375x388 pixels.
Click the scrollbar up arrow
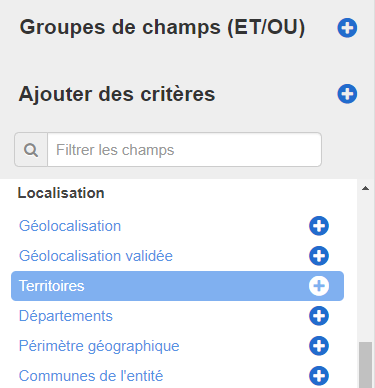[365, 188]
